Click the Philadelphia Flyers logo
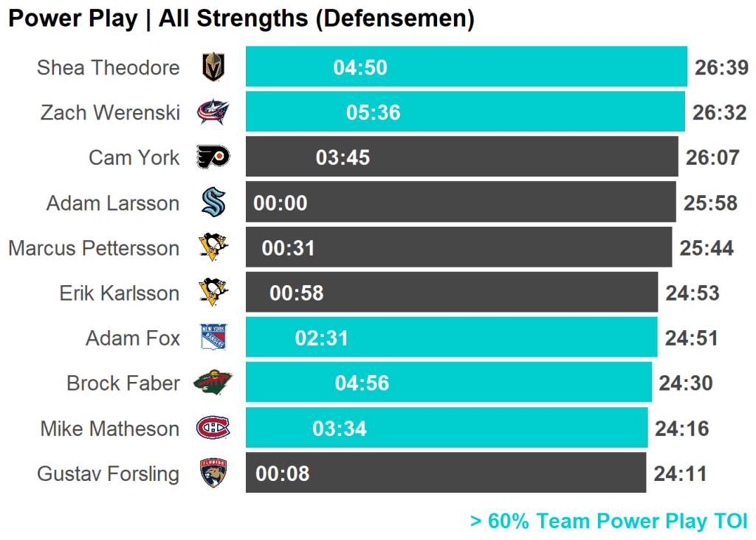This screenshot has width=756, height=540. coord(213,157)
